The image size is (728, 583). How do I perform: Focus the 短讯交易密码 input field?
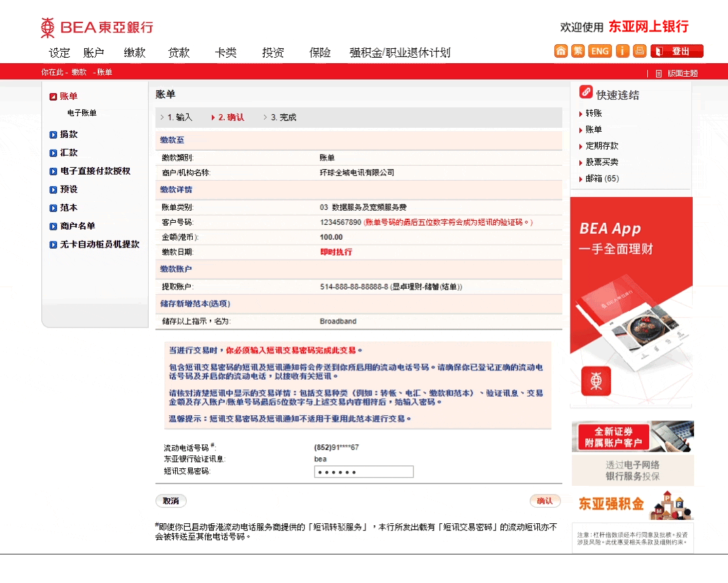point(363,472)
